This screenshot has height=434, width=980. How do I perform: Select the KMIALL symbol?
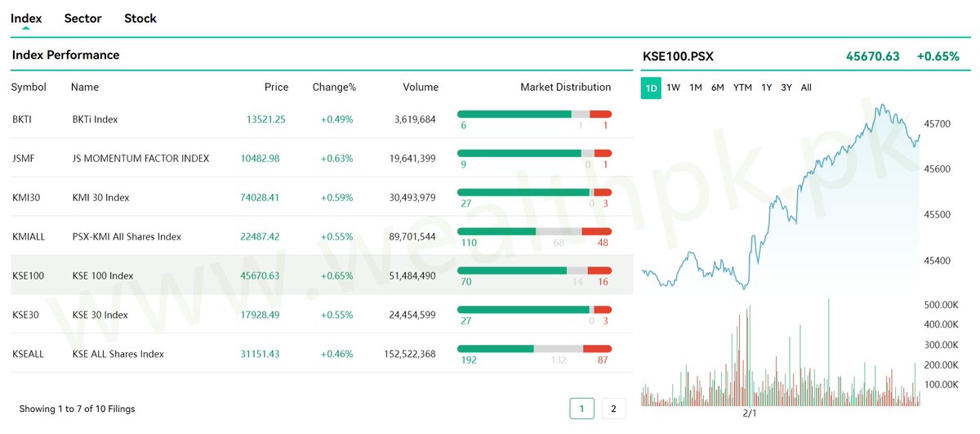pyautogui.click(x=29, y=237)
